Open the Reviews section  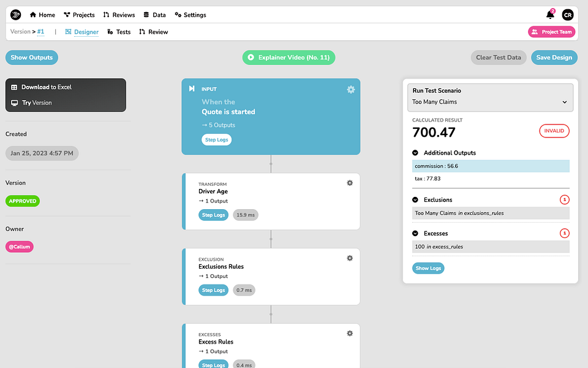pos(119,15)
